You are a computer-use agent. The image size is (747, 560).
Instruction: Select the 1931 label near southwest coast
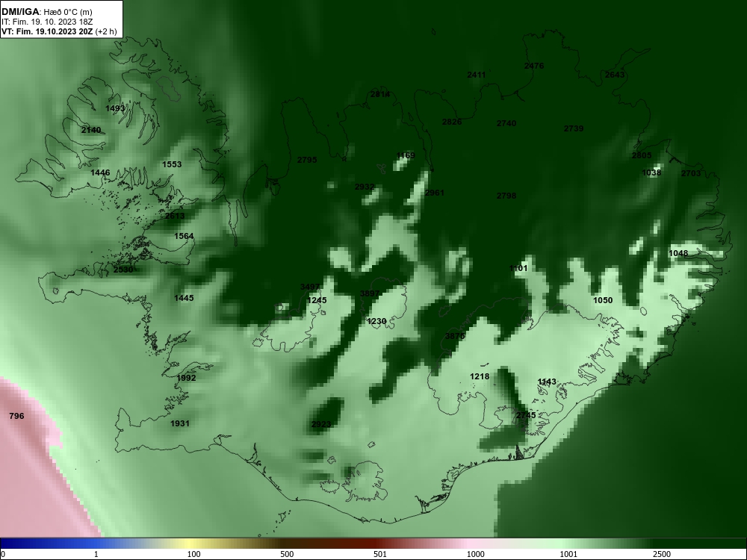click(x=180, y=423)
